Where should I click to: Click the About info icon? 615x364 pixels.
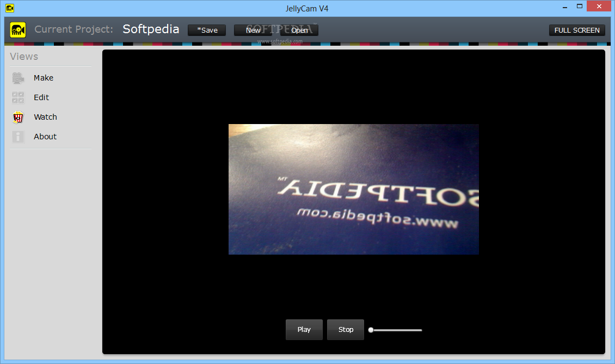coord(18,137)
